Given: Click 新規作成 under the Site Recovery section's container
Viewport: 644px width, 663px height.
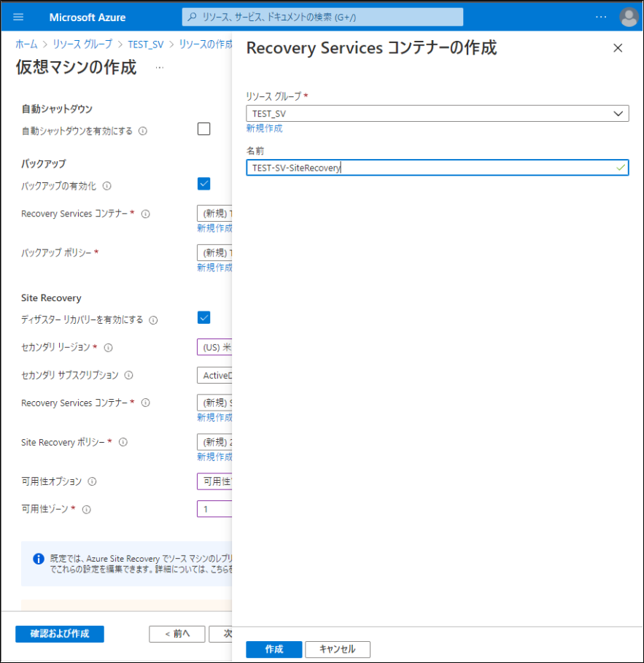Looking at the screenshot, I should coord(214,418).
